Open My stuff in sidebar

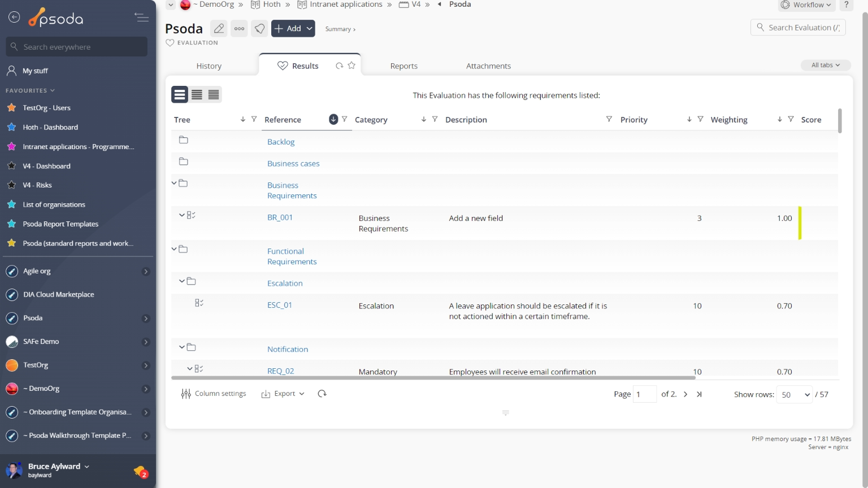point(35,71)
